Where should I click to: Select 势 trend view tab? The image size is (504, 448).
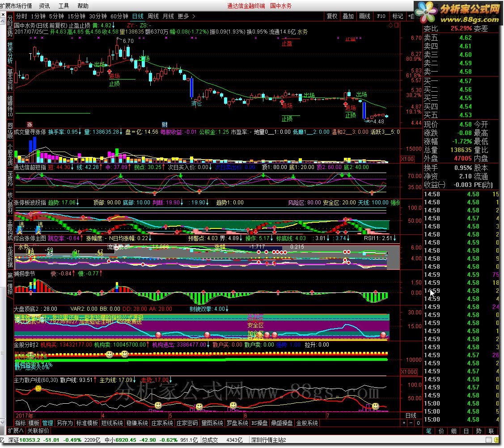click(x=479, y=431)
